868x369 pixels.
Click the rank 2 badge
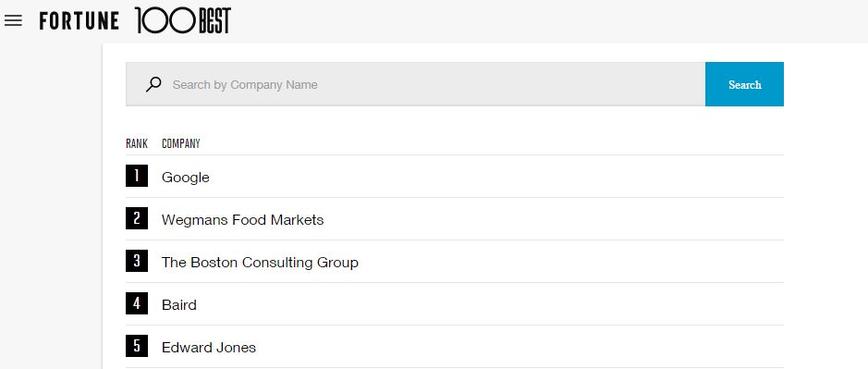[x=137, y=218]
